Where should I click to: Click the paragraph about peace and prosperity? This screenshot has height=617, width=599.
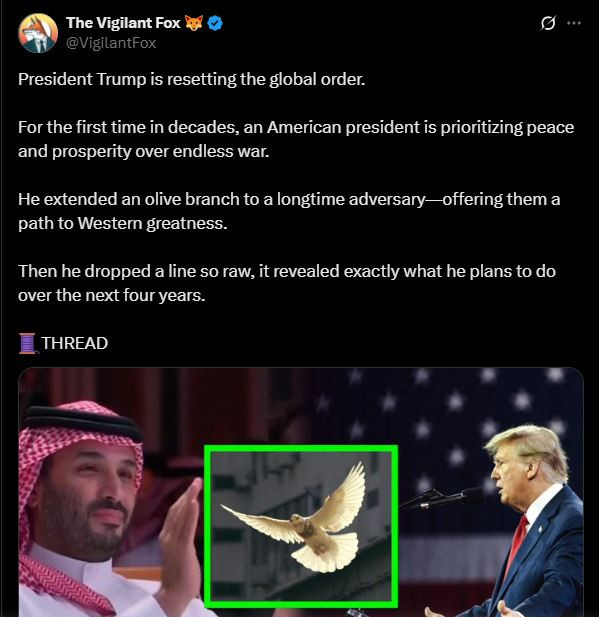[296, 139]
